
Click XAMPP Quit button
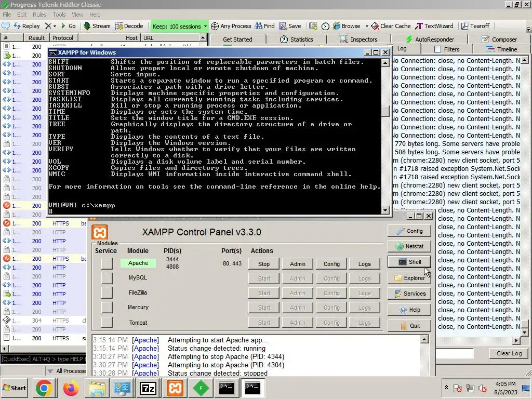[x=409, y=326]
